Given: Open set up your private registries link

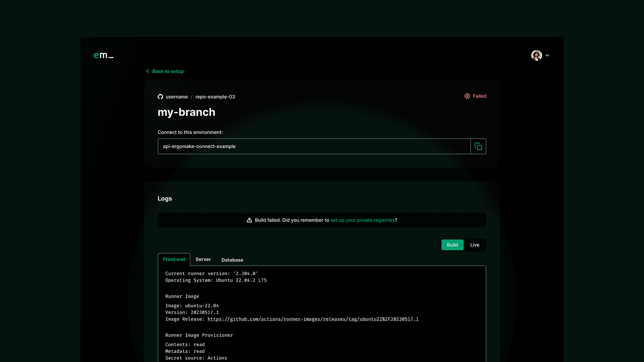Looking at the screenshot, I should click(x=362, y=220).
